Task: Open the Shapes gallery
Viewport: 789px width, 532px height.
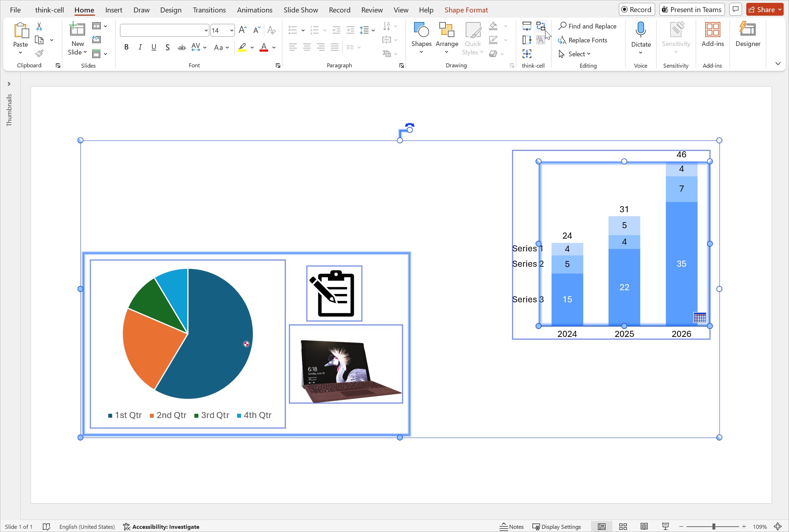Action: [421, 37]
